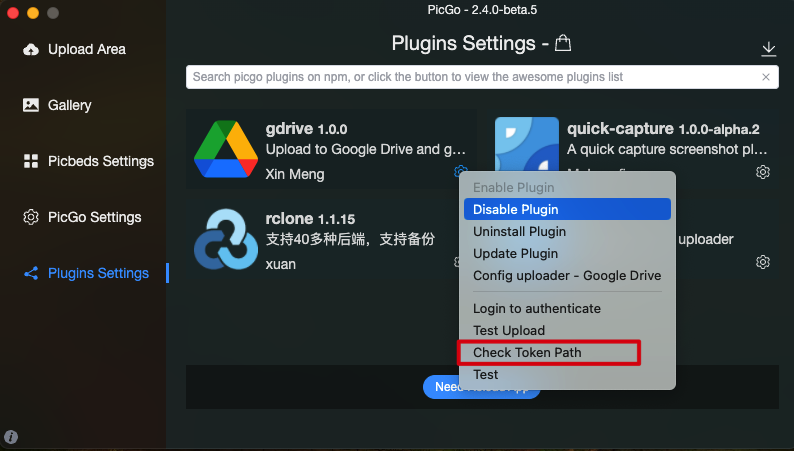Click the quick-capture 1.0.0-alpha.2 title
Screen dimensions: 794x451
coord(663,129)
